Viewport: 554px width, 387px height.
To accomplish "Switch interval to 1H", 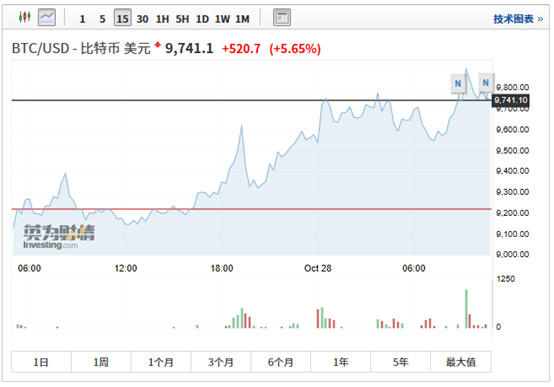I will 162,19.
